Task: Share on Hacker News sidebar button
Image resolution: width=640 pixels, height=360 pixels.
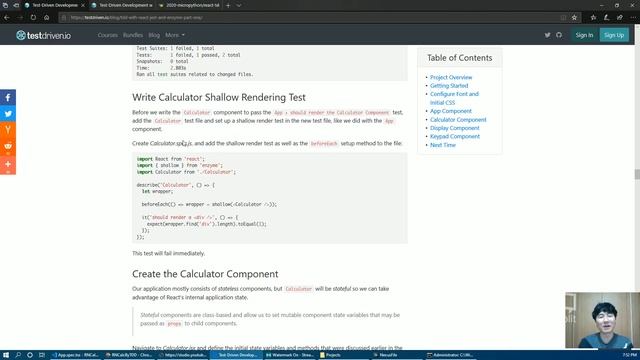Action: click(x=8, y=129)
